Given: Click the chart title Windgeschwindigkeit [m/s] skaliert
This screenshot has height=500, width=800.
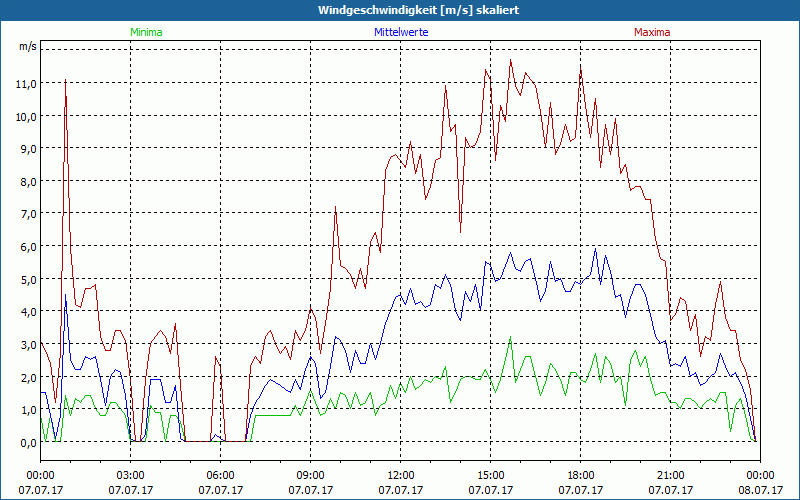Looking at the screenshot, I should [x=418, y=10].
